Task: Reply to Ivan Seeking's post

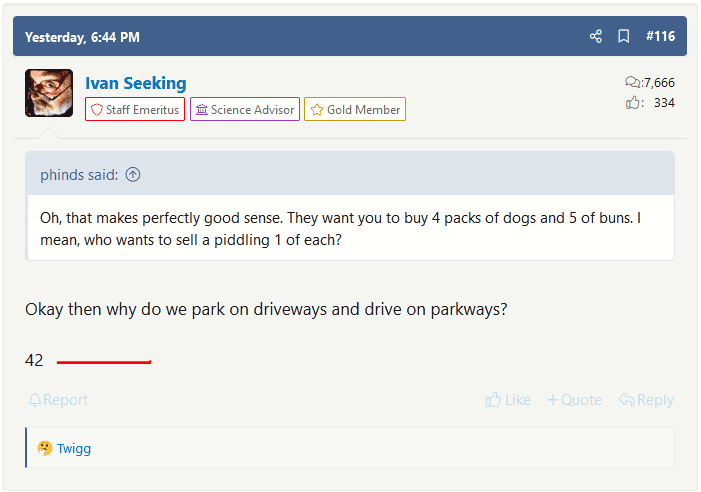Action: [646, 400]
